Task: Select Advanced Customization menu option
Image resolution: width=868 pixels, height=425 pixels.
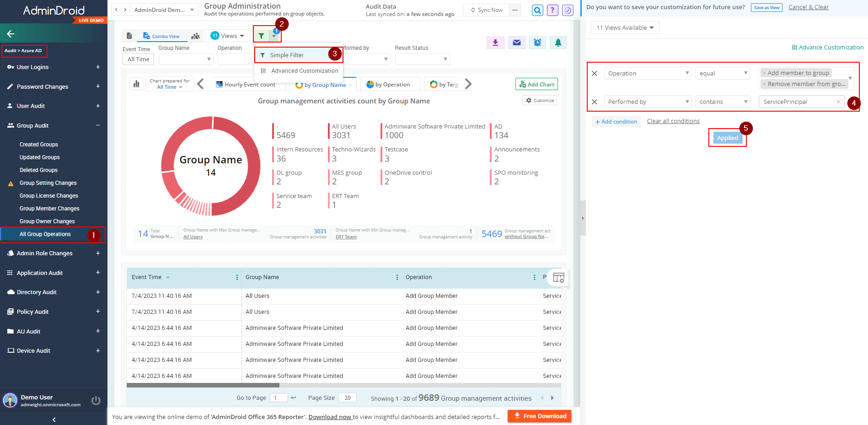Action: pos(304,71)
